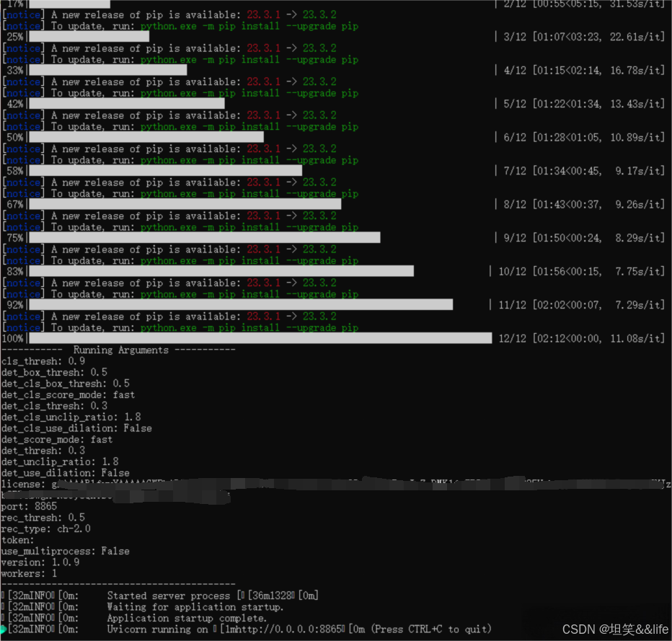
Task: Click the "4/12 [01:15<02:14, 16.78s/it]" stats
Action: coord(584,70)
